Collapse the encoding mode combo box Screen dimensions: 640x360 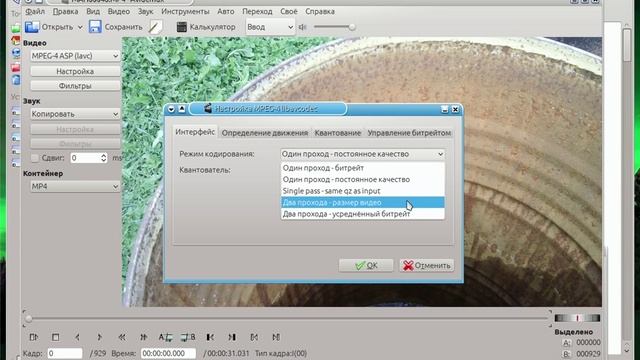click(x=362, y=154)
